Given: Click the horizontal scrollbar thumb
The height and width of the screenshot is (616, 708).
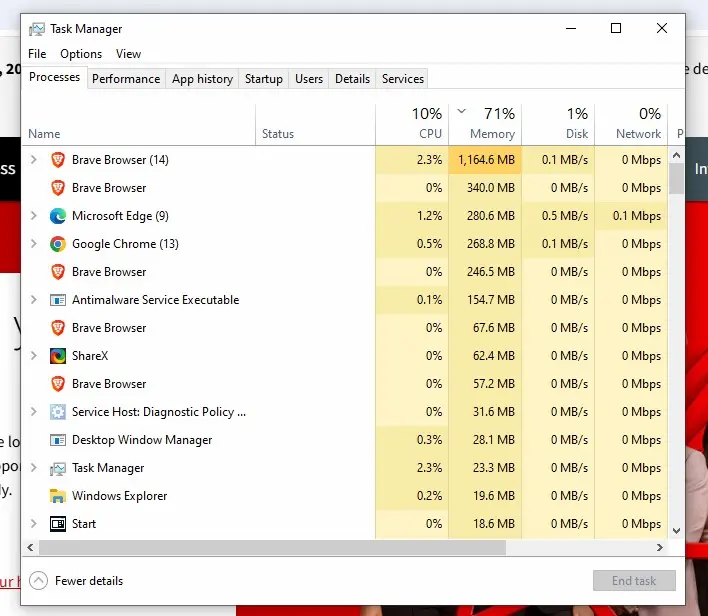Looking at the screenshot, I should [x=272, y=547].
